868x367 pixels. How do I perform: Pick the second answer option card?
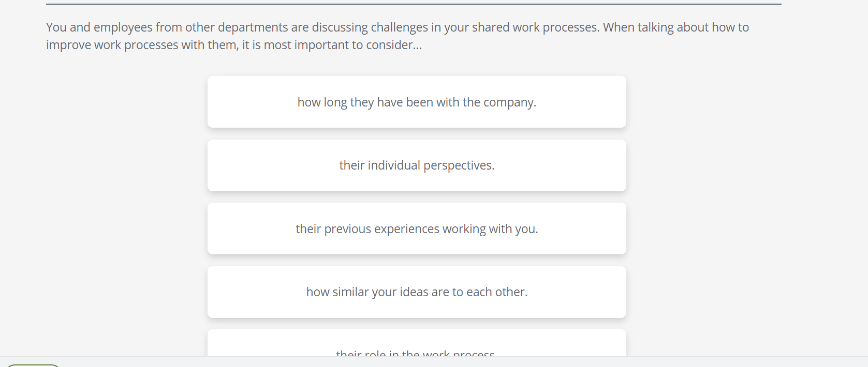tap(417, 165)
